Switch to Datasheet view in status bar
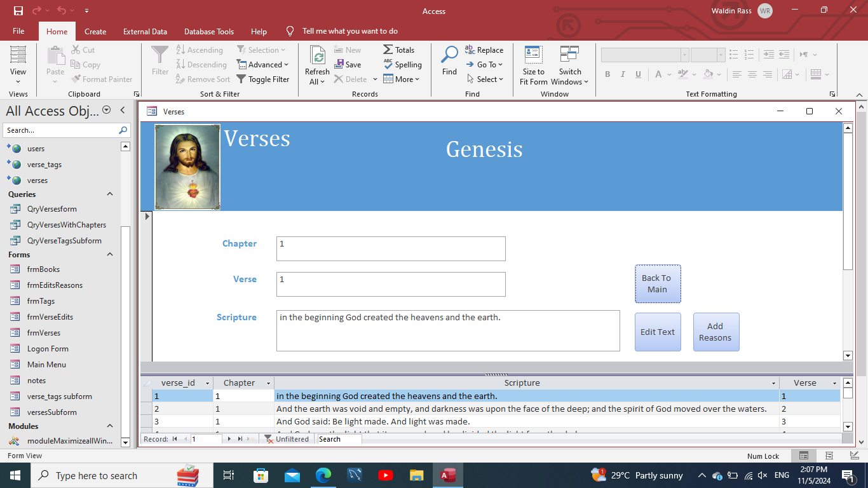This screenshot has width=868, height=488. (x=829, y=456)
